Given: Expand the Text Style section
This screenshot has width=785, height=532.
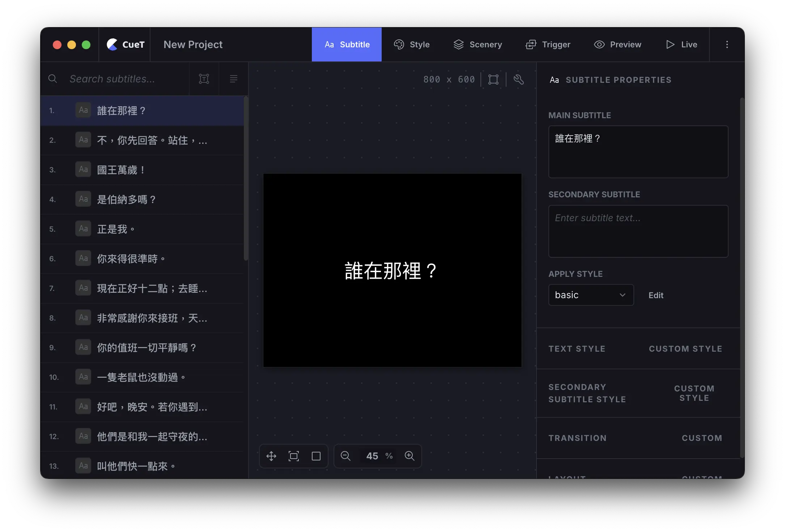Looking at the screenshot, I should [x=577, y=349].
